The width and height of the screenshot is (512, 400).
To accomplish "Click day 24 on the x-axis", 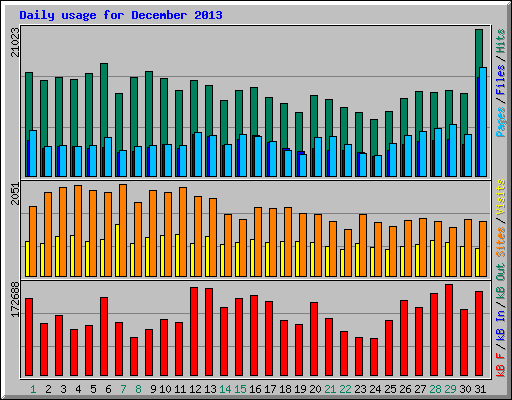I will [375, 389].
